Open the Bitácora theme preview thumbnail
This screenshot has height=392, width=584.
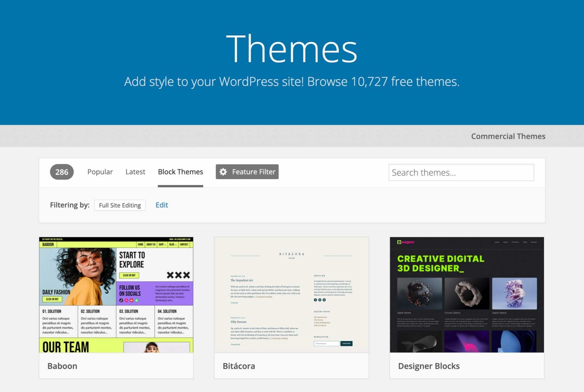(x=292, y=295)
